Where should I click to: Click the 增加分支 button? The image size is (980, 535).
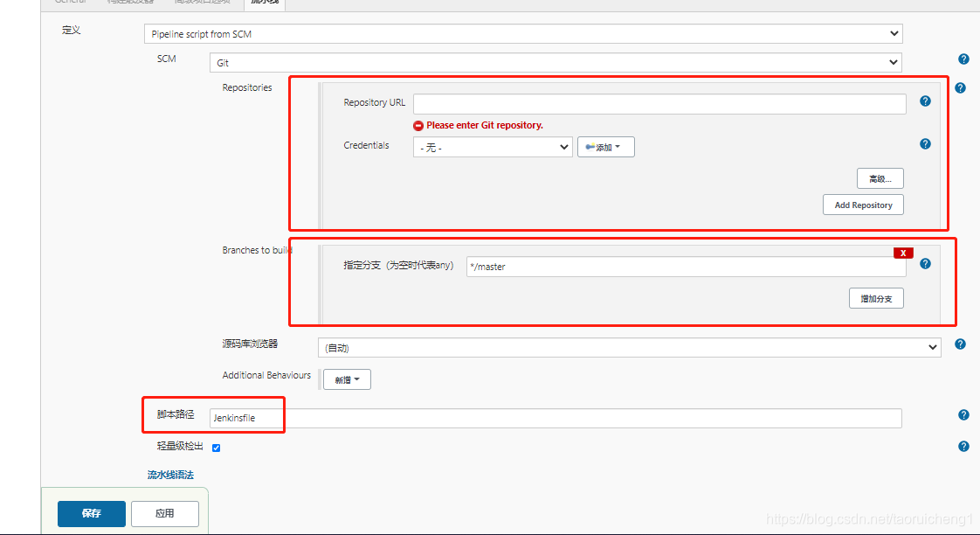pyautogui.click(x=876, y=298)
